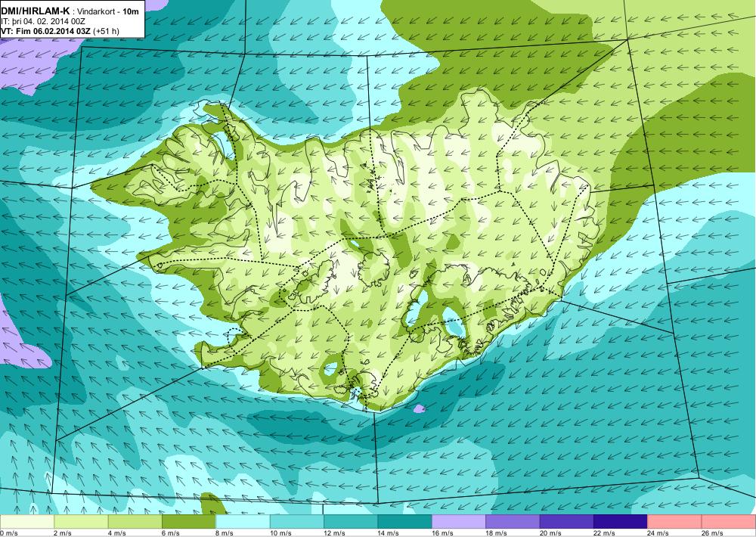The height and width of the screenshot is (537, 756).
Task: Select the pink 24–26 m/s legend swatch
Action: pos(675,522)
